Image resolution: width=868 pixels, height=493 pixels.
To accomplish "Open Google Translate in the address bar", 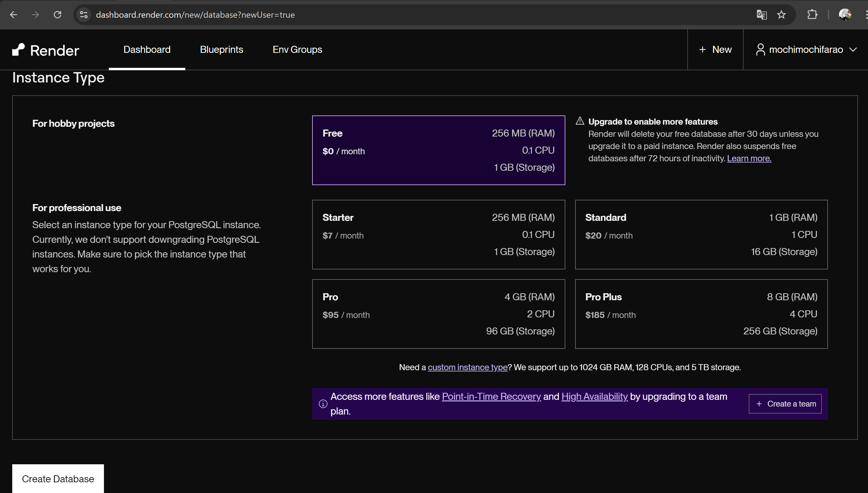I will (x=761, y=15).
